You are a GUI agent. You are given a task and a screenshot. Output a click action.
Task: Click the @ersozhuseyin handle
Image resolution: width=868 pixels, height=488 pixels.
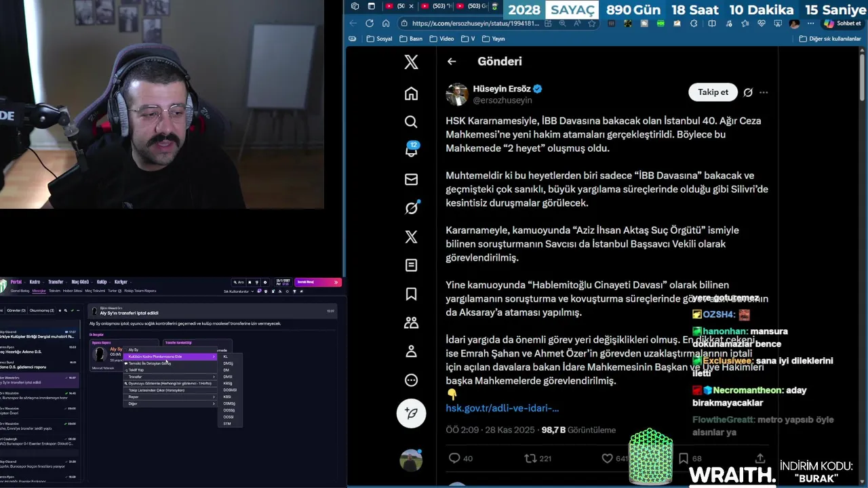tap(502, 100)
